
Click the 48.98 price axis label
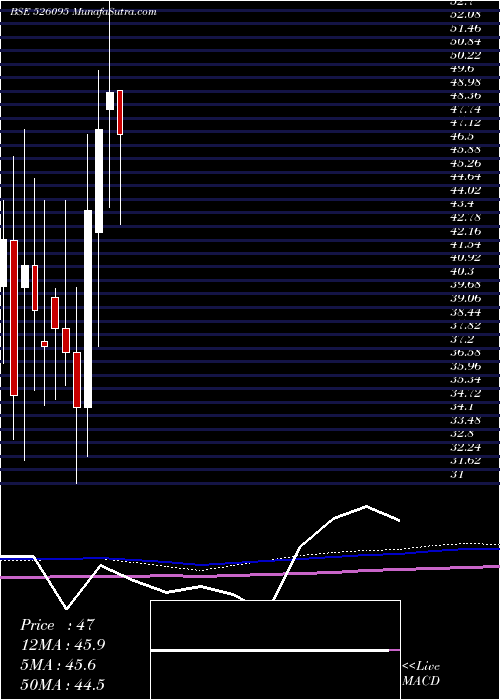point(465,82)
